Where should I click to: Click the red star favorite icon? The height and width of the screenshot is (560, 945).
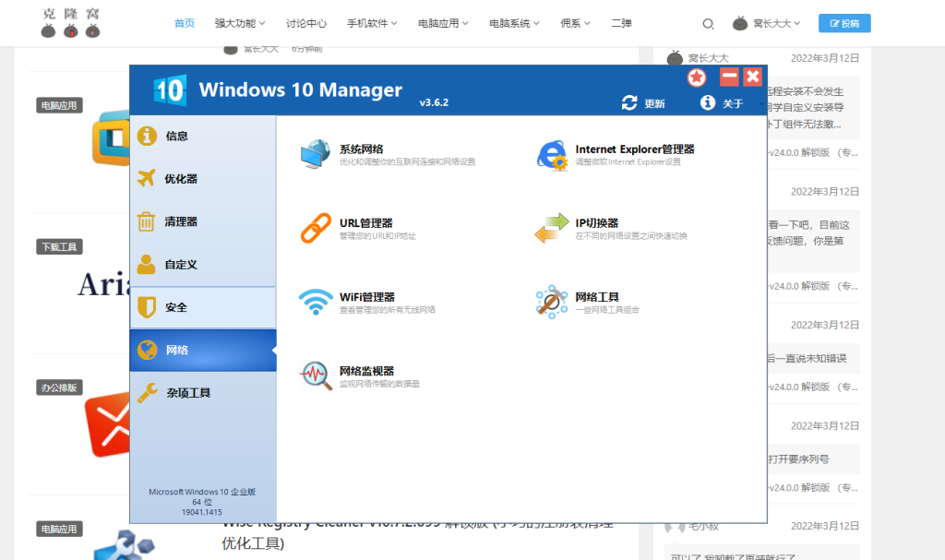(697, 77)
